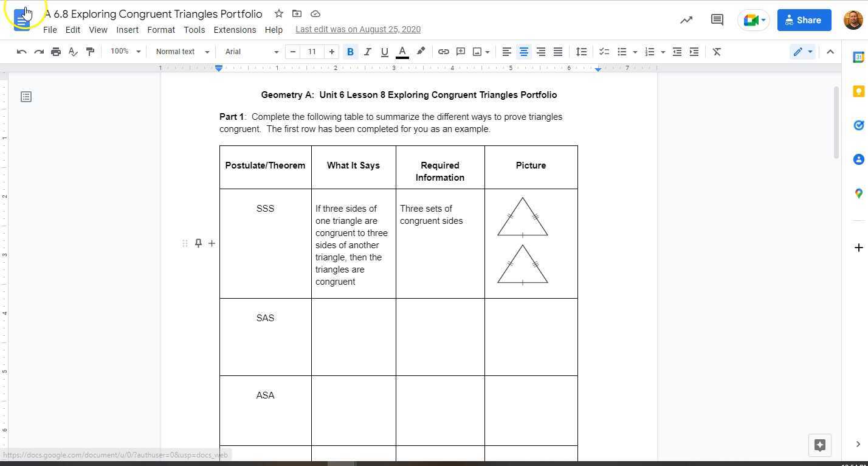Add a comment using toolbar icon
The height and width of the screenshot is (466, 868).
(461, 52)
